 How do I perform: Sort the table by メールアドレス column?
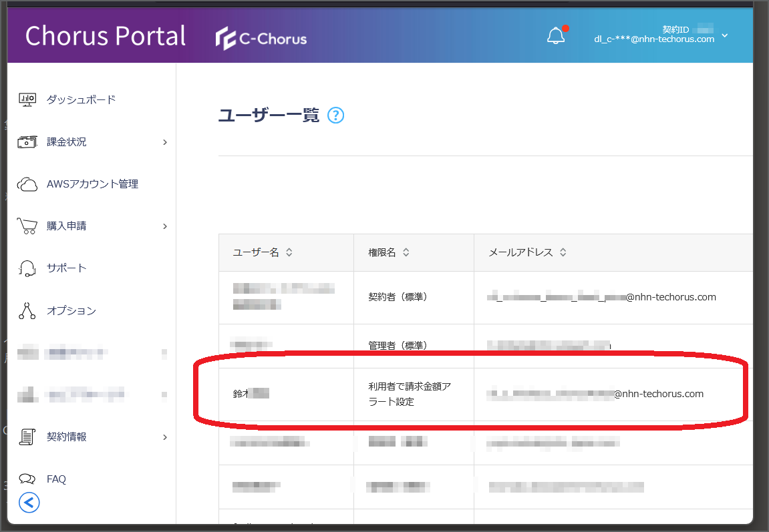563,252
